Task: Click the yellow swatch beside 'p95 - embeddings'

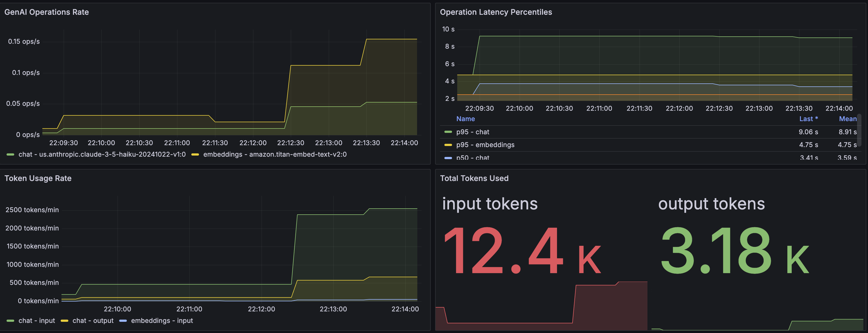Action: tap(448, 145)
